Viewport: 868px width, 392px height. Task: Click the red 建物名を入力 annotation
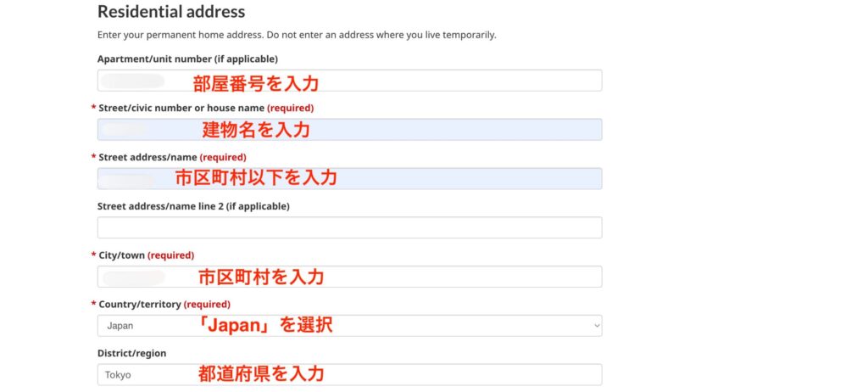(x=256, y=130)
